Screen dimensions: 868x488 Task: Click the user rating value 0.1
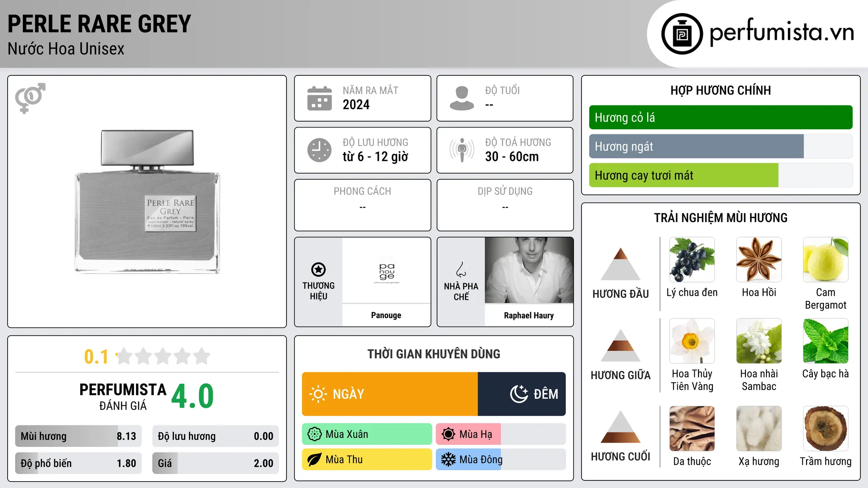click(96, 357)
